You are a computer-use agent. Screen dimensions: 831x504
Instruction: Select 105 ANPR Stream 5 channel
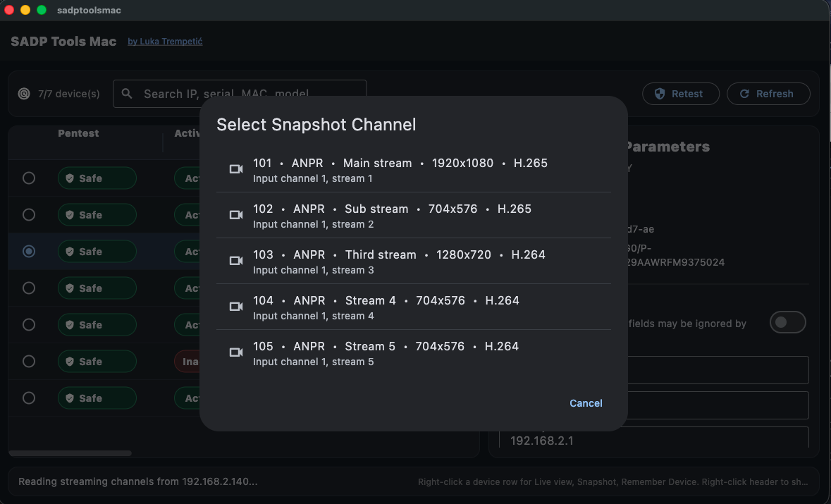click(413, 353)
